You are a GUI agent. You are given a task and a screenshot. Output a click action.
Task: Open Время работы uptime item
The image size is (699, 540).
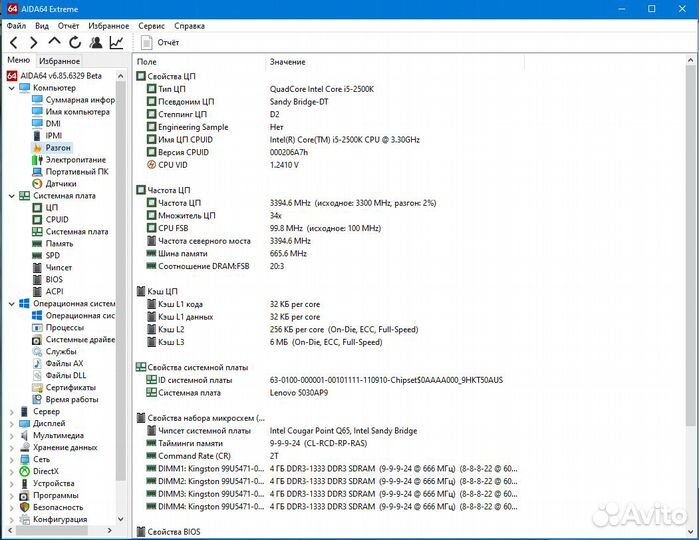tap(66, 400)
